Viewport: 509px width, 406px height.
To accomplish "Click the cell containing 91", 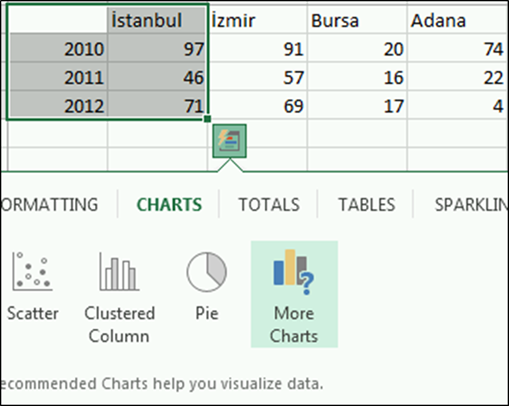I will 257,49.
